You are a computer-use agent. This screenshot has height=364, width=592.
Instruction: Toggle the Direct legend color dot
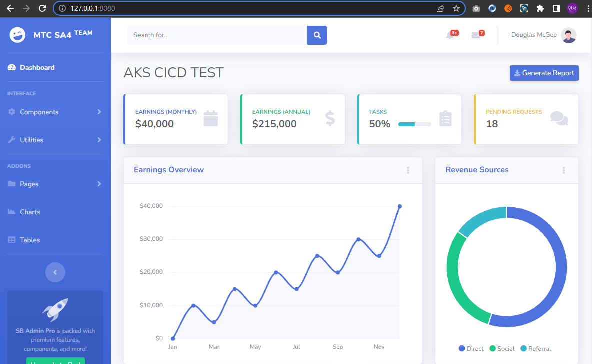[x=461, y=348]
